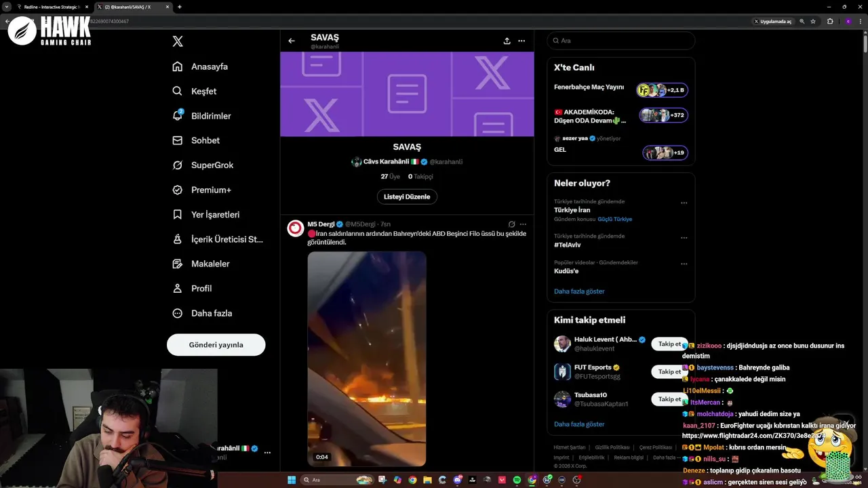Screen dimensions: 868x488
Task: Open options for #TelAviv trend
Action: pyautogui.click(x=684, y=237)
